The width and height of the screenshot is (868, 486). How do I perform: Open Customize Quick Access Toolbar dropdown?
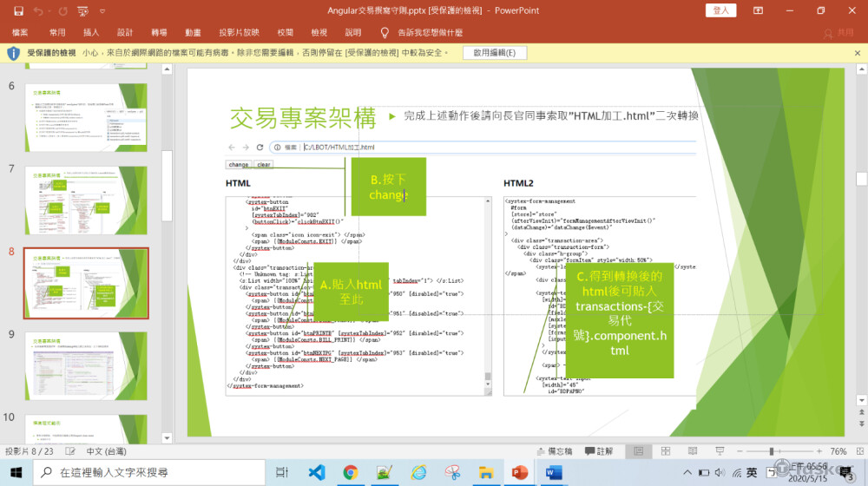coord(102,10)
